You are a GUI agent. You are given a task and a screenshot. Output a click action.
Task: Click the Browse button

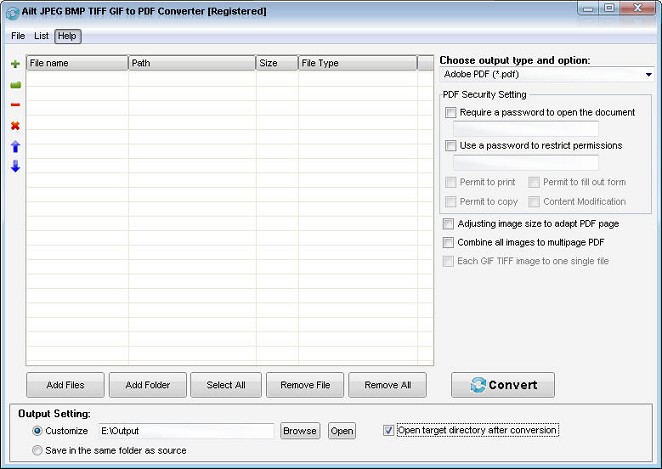(300, 431)
